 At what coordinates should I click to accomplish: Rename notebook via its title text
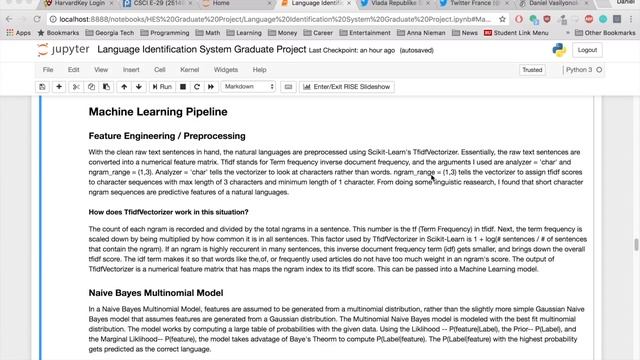(x=202, y=49)
